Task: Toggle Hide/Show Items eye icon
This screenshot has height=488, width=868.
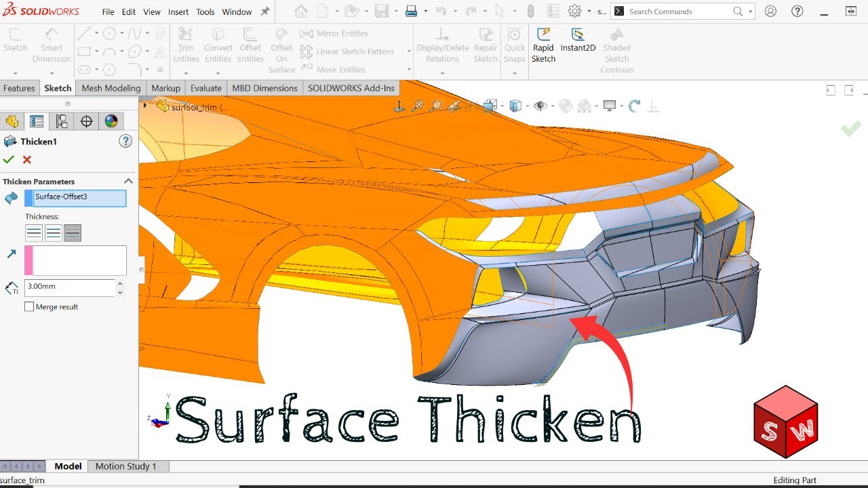Action: coord(540,106)
